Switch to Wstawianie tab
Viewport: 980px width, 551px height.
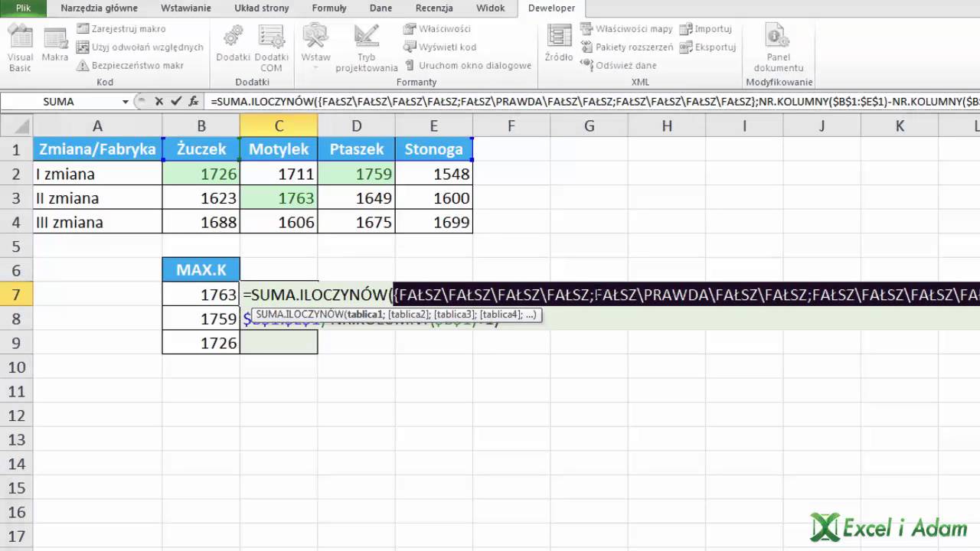pyautogui.click(x=186, y=8)
